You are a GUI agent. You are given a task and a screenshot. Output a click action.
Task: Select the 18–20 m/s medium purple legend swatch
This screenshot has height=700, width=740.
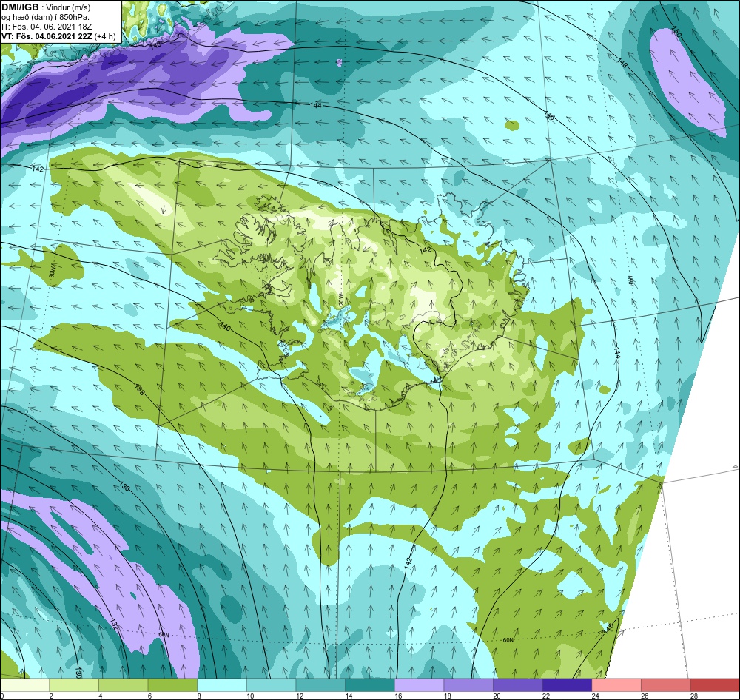[x=468, y=685]
